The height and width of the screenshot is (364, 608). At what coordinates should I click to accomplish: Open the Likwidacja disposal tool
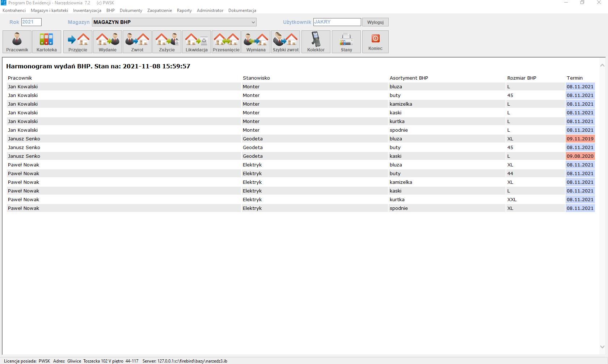pyautogui.click(x=197, y=42)
